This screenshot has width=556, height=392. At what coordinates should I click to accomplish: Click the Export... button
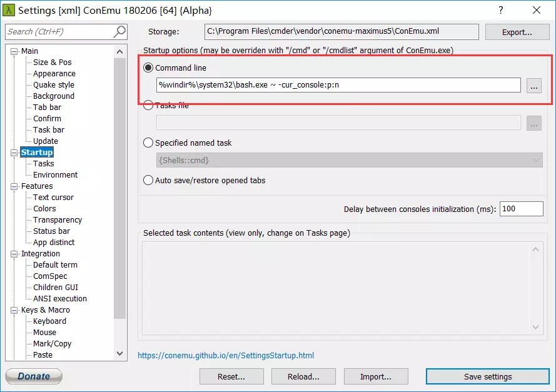[517, 33]
